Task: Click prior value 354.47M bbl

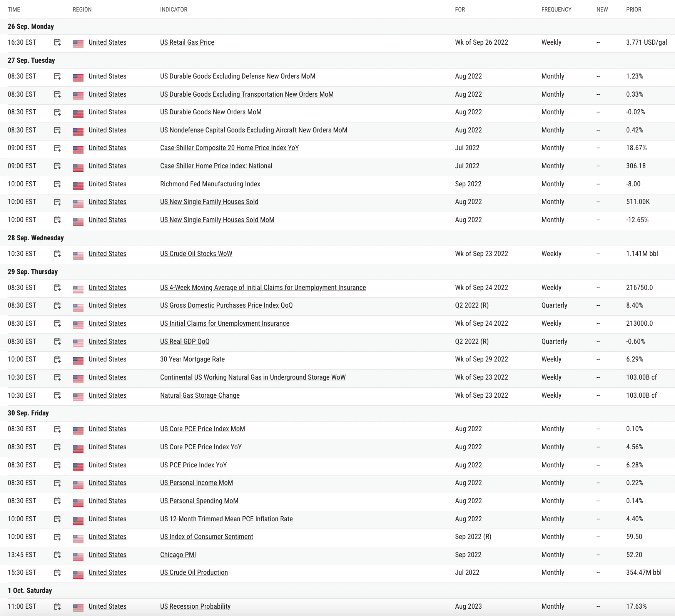Action: (x=644, y=572)
